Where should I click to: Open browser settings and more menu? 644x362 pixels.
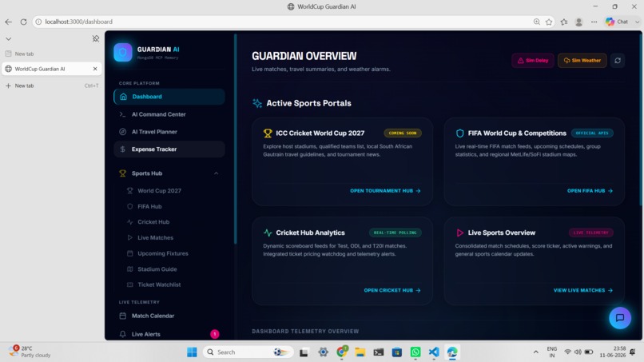tap(594, 22)
